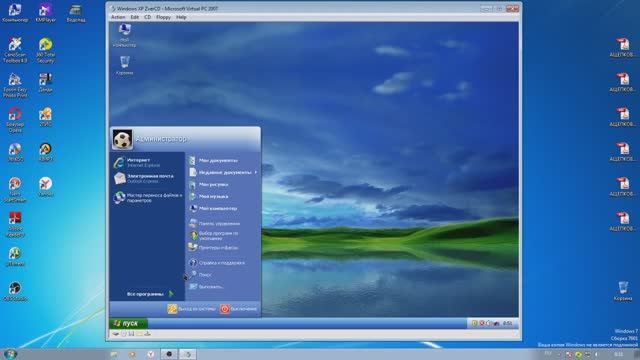
Task: Open Компьютер icon on the Windows 7 desktop
Action: tap(15, 13)
